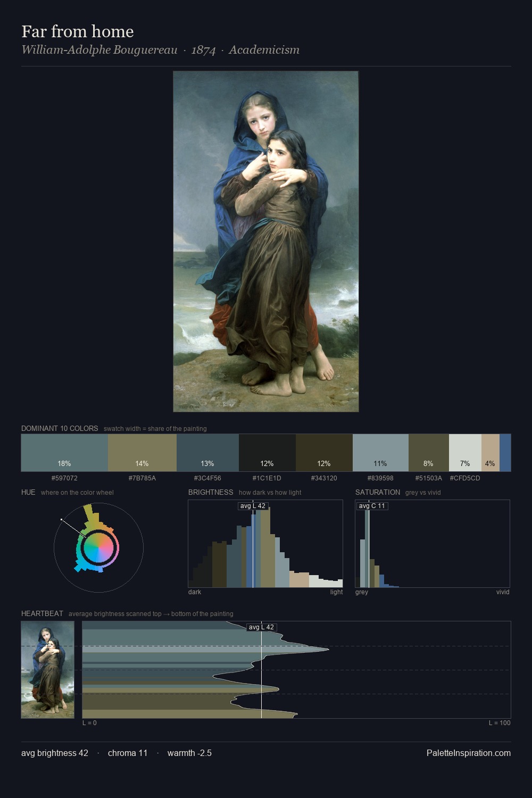
Task: Click the heartbeat brightness profile chart
Action: click(296, 670)
